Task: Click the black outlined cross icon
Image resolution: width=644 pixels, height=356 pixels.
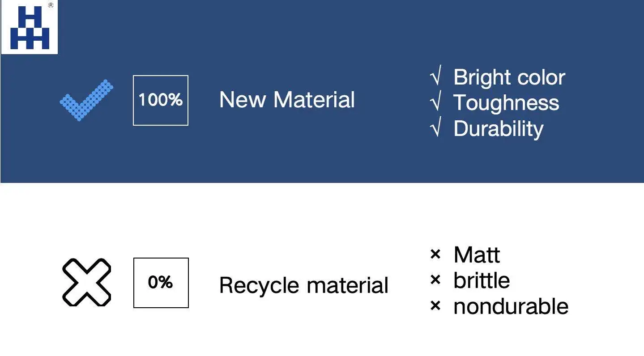Action: (x=86, y=282)
